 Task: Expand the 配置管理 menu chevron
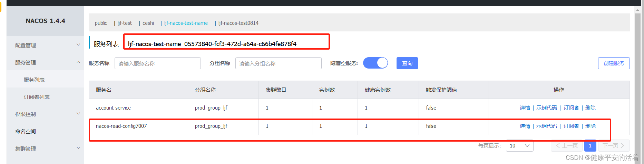[78, 45]
